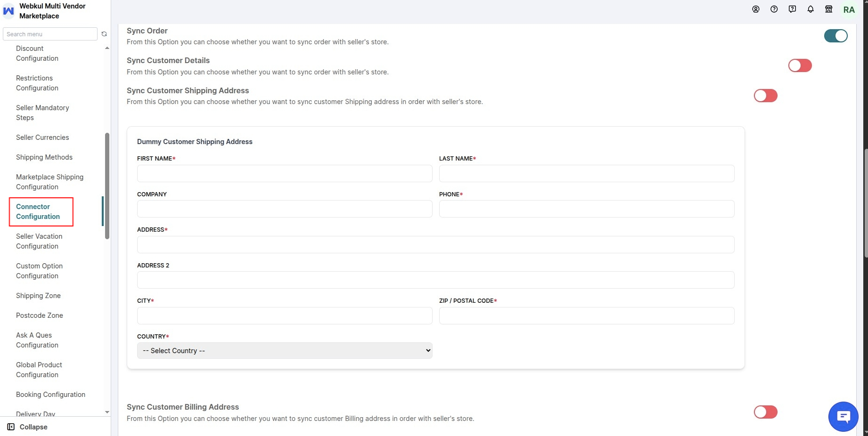868x436 pixels.
Task: Click the Collapse label in sidebar
Action: (x=33, y=427)
